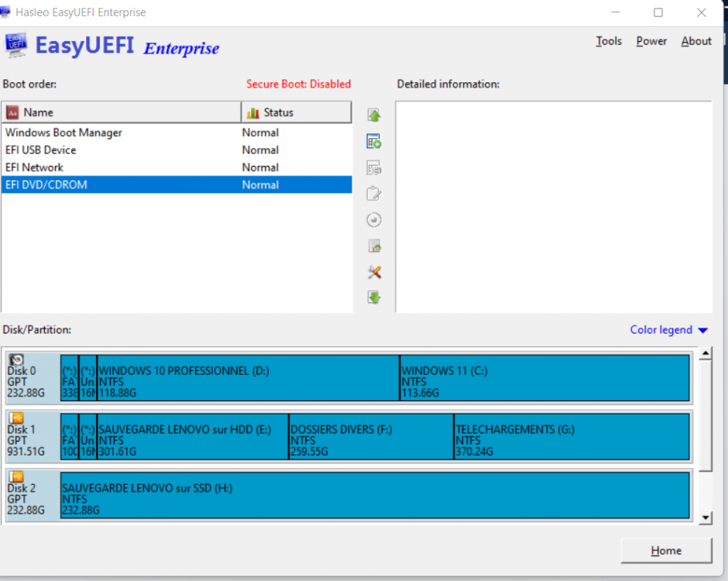Sort boot entries by Name column
Image resolution: width=728 pixels, height=581 pixels.
tap(121, 112)
